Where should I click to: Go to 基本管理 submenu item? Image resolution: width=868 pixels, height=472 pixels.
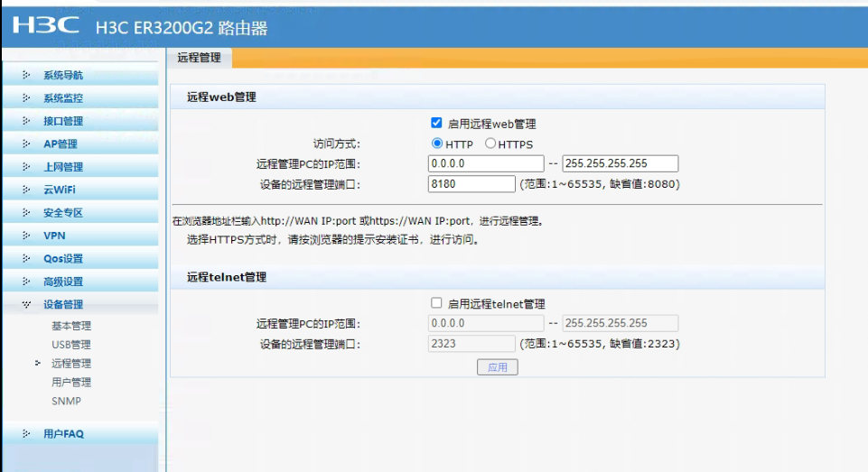pos(71,326)
